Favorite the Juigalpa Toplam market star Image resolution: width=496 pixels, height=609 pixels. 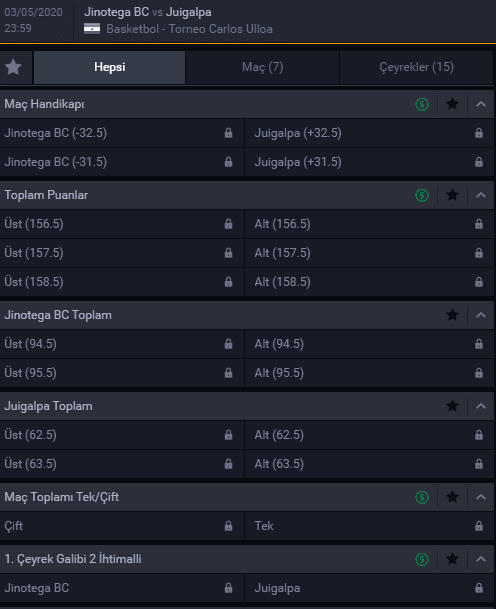[452, 406]
